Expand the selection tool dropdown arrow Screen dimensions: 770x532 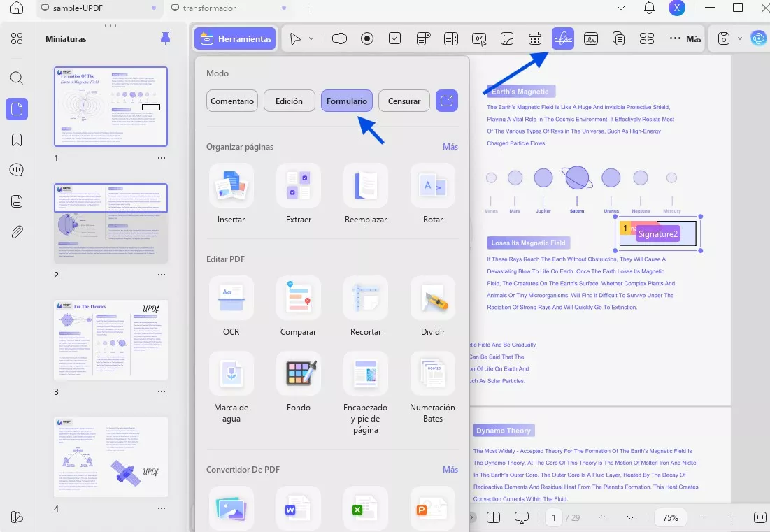311,38
